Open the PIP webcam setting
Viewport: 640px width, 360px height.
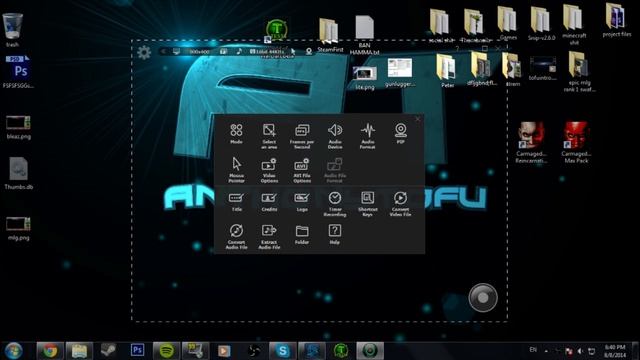click(400, 133)
